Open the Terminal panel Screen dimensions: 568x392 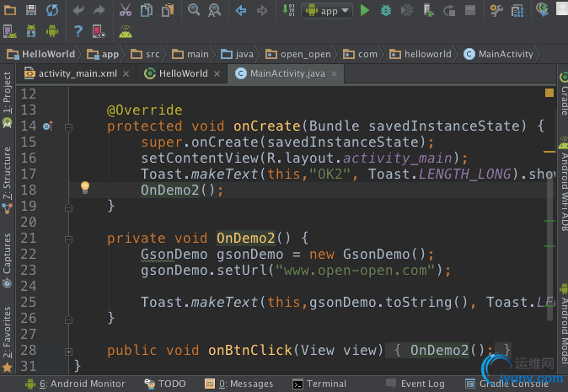[319, 384]
